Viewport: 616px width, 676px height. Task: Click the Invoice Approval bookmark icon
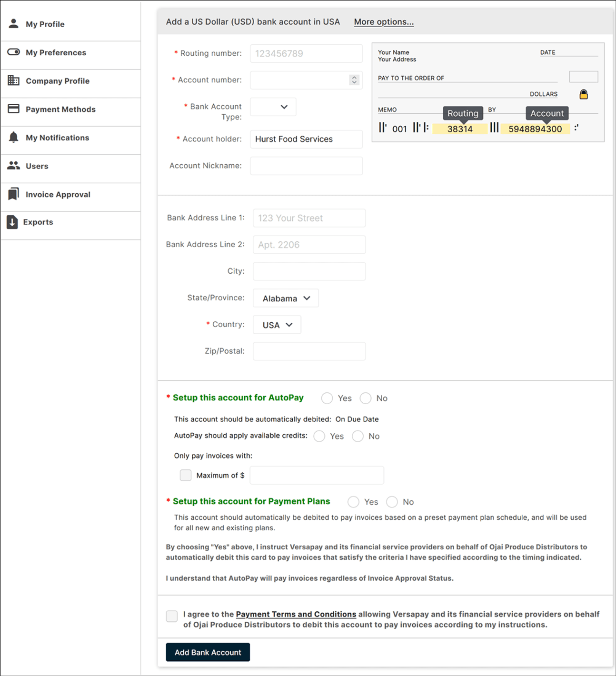coord(14,194)
